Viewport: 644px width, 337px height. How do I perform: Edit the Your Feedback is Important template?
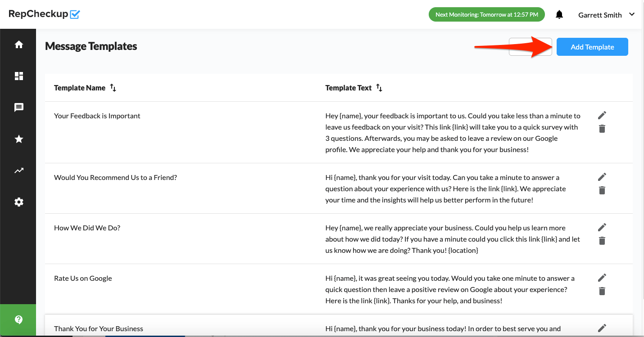[602, 115]
